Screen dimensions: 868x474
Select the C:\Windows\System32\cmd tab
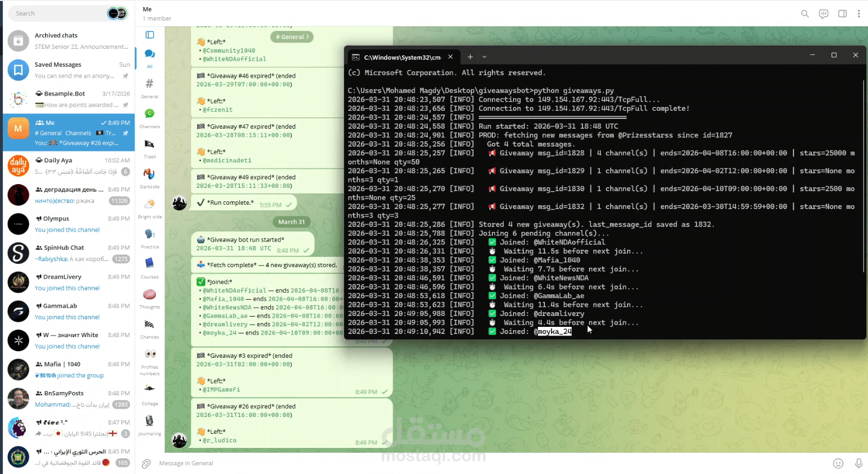pyautogui.click(x=402, y=57)
